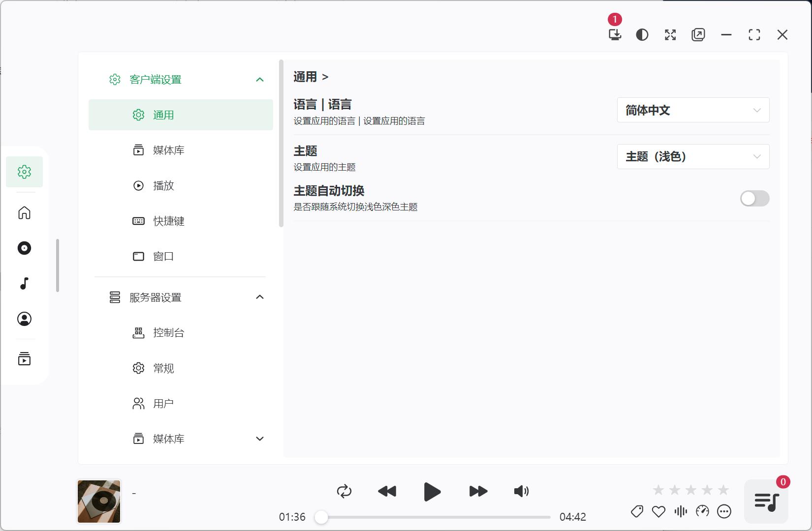The image size is (812, 531).
Task: Click the tag icon in the playback bar
Action: (x=636, y=511)
